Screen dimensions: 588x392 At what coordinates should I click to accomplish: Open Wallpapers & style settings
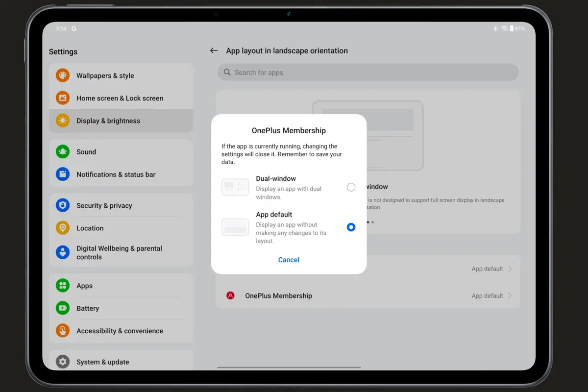pos(121,75)
